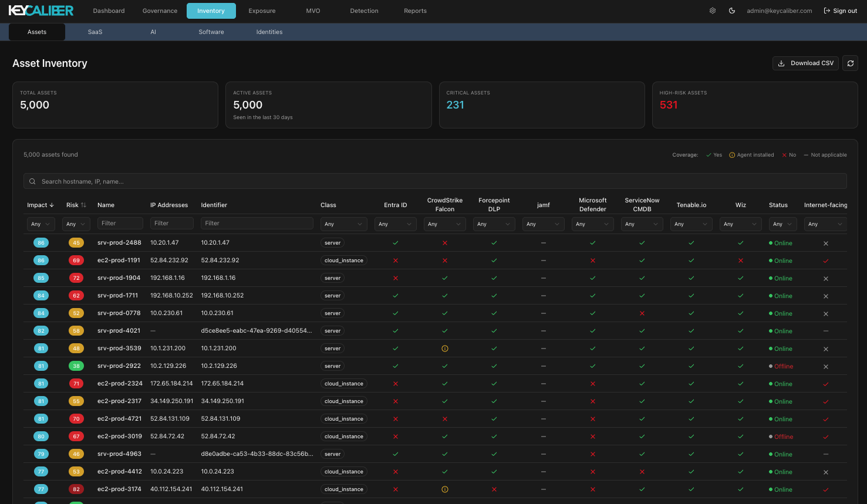Click the IP Addresses filter field
867x504 pixels.
pos(172,223)
